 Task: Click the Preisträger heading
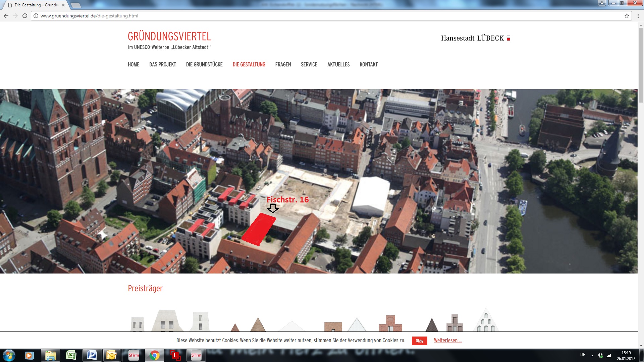pyautogui.click(x=145, y=288)
